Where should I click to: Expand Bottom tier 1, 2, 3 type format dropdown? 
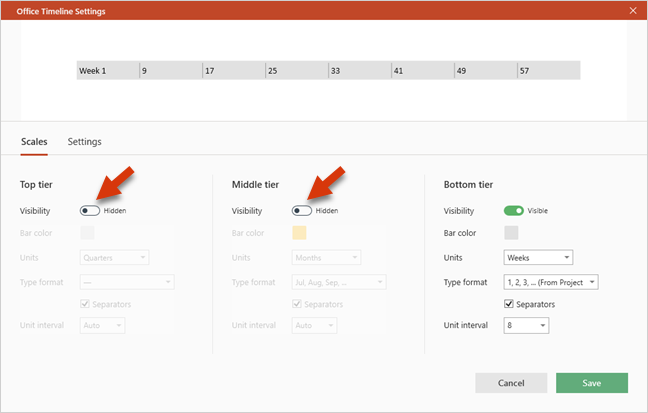coord(551,282)
